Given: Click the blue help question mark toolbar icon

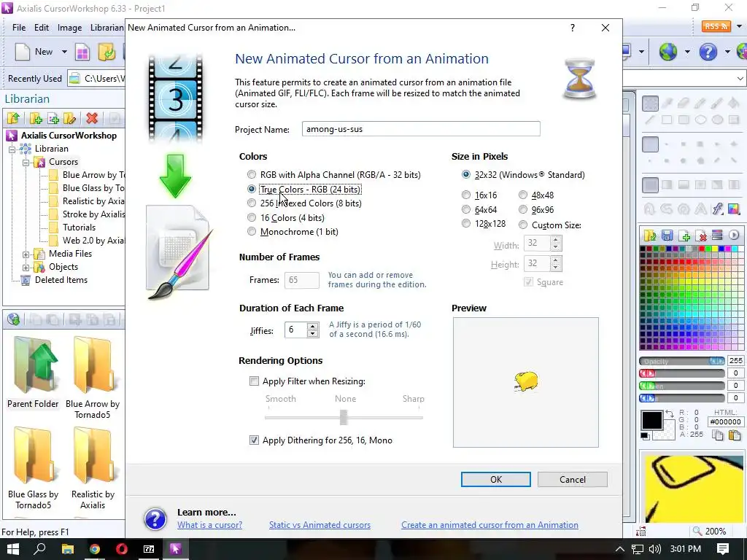Looking at the screenshot, I should [708, 52].
